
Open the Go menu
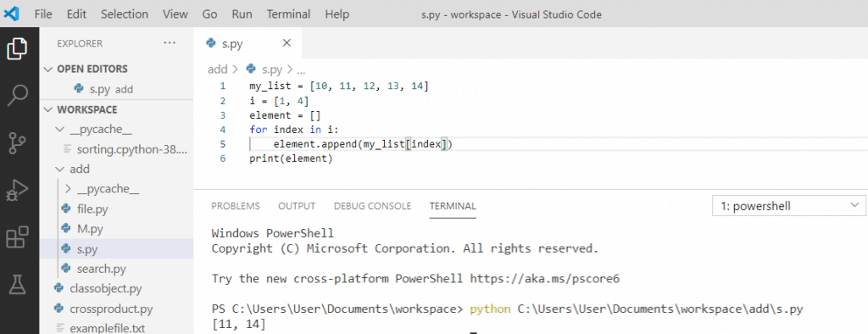[x=210, y=14]
